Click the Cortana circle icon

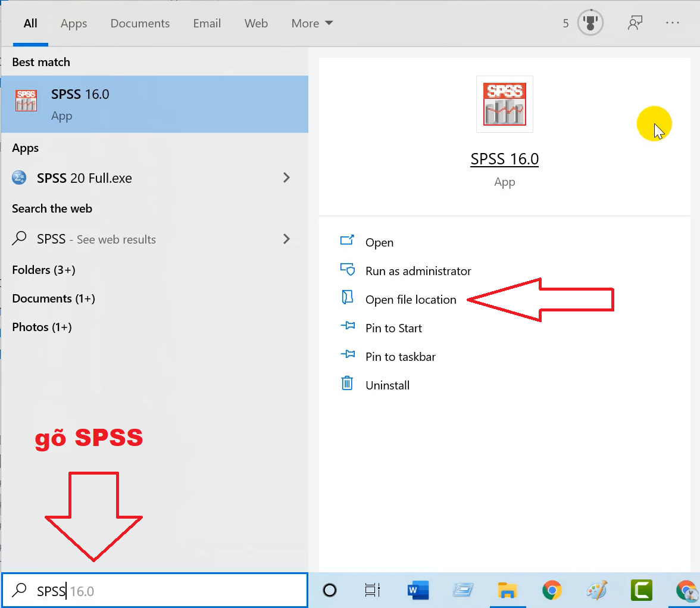329,590
